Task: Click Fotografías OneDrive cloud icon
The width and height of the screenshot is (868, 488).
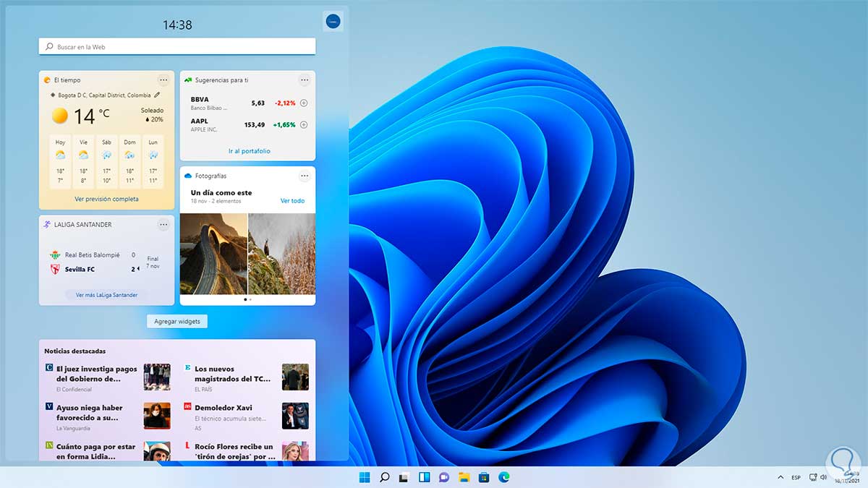Action: [x=188, y=176]
